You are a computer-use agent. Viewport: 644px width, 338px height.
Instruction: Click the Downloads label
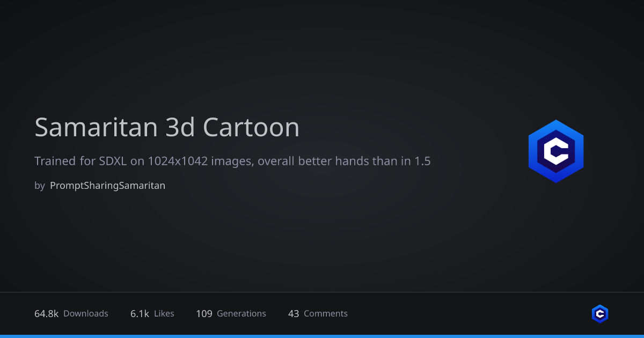click(x=86, y=314)
